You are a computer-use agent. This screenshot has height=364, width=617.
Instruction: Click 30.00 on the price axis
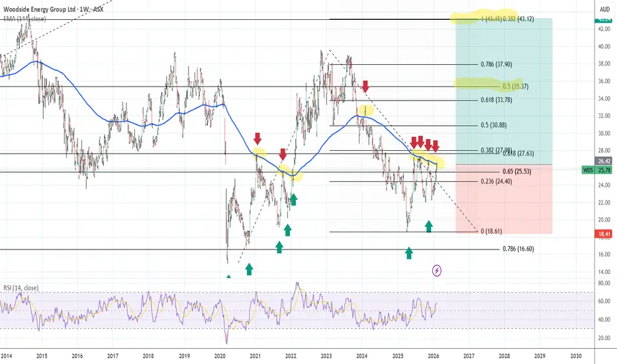(x=604, y=133)
